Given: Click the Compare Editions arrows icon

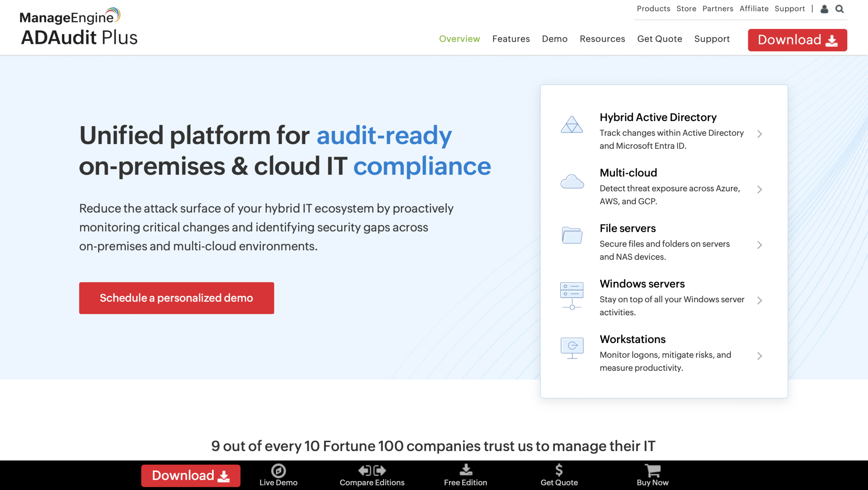Looking at the screenshot, I should click(371, 470).
